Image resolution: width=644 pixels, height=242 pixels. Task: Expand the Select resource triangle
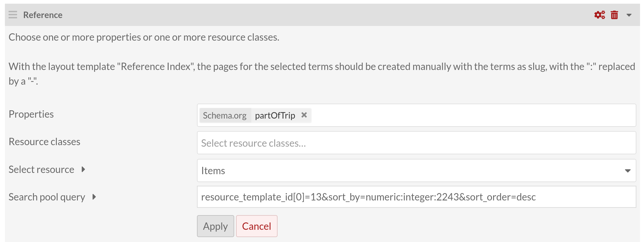(x=83, y=169)
